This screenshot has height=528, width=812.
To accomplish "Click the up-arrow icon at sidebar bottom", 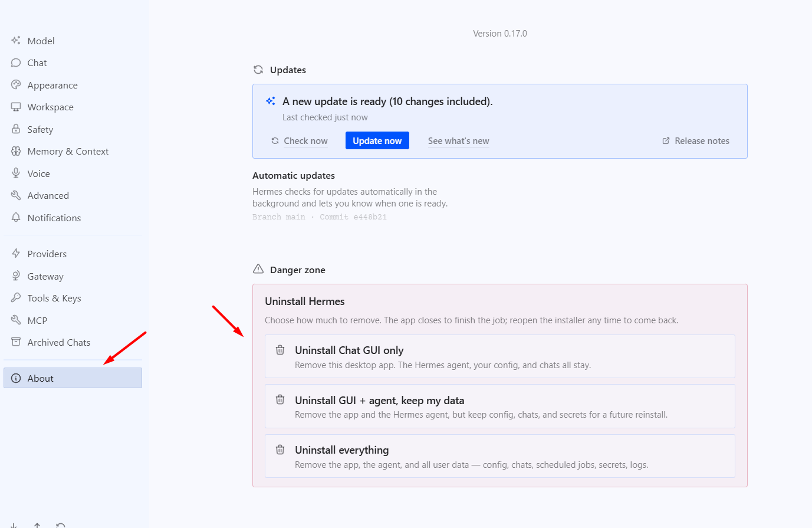I will pos(37,525).
